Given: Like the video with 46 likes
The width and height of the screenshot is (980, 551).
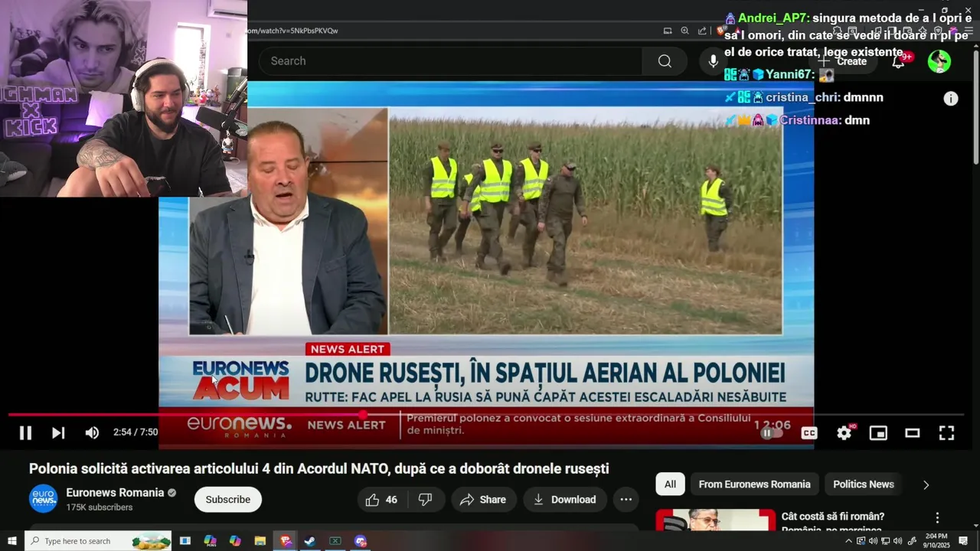Looking at the screenshot, I should 381,500.
